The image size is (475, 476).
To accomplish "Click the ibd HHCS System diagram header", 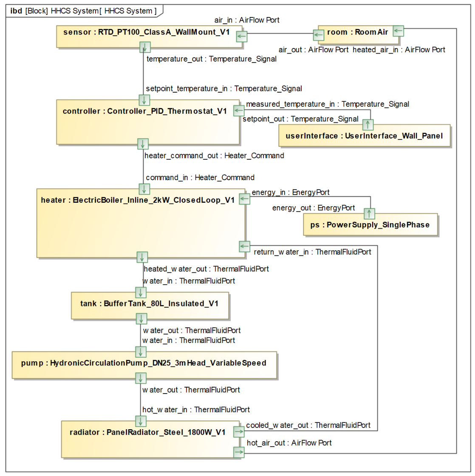I will coord(84,11).
